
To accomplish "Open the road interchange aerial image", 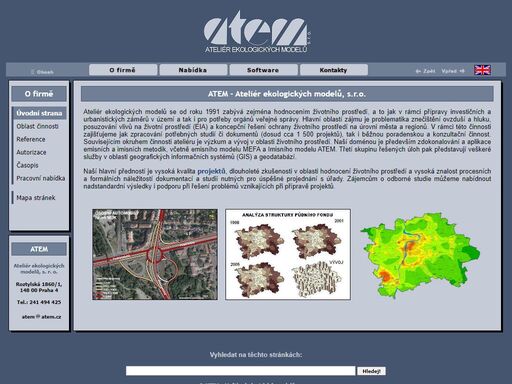I will [x=155, y=254].
